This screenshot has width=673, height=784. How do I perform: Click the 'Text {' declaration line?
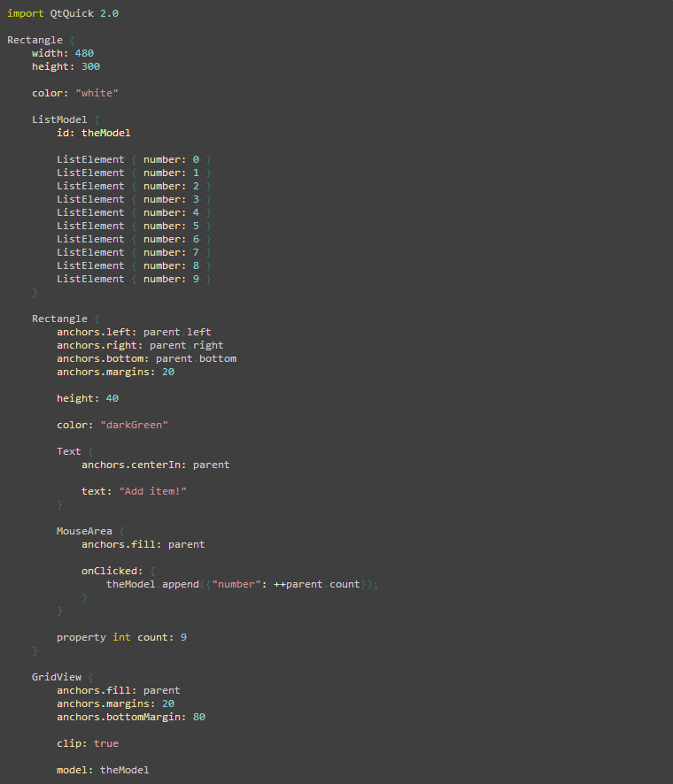(x=75, y=451)
